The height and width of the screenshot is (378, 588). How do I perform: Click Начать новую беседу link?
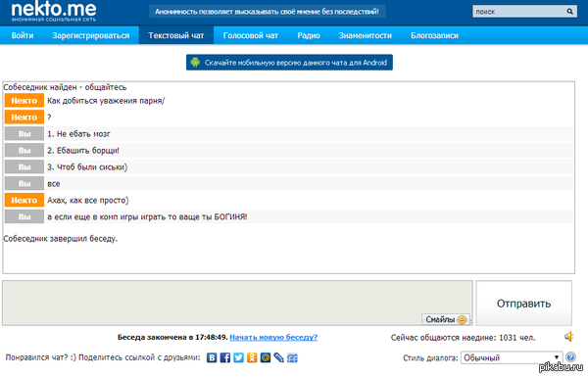(273, 337)
